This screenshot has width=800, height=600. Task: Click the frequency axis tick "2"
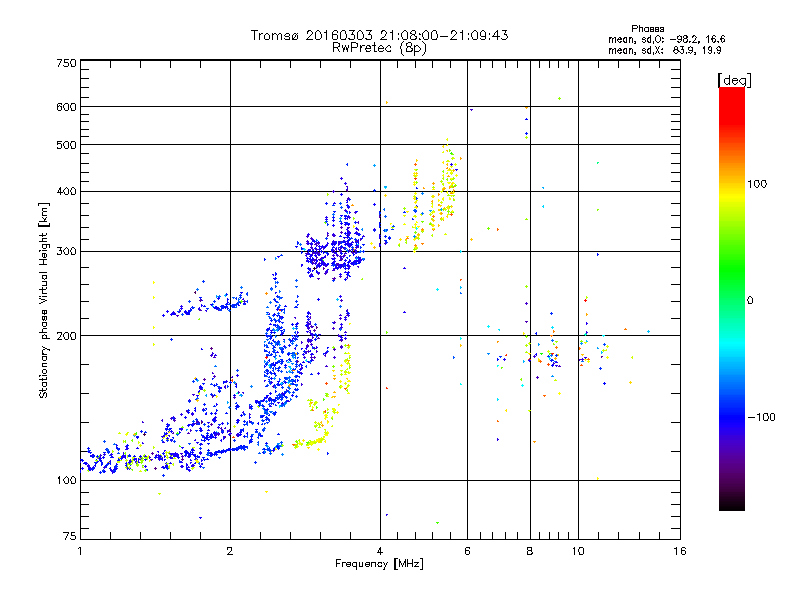click(230, 551)
